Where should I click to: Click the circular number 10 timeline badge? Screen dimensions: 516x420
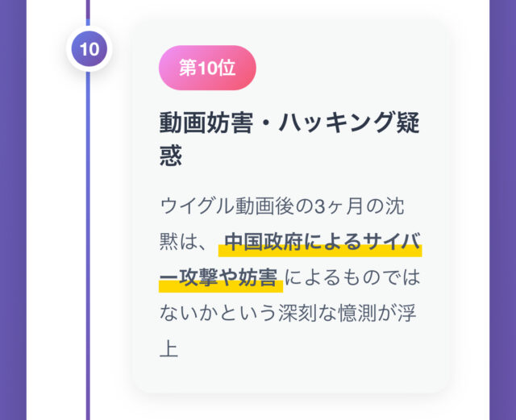pyautogui.click(x=89, y=49)
